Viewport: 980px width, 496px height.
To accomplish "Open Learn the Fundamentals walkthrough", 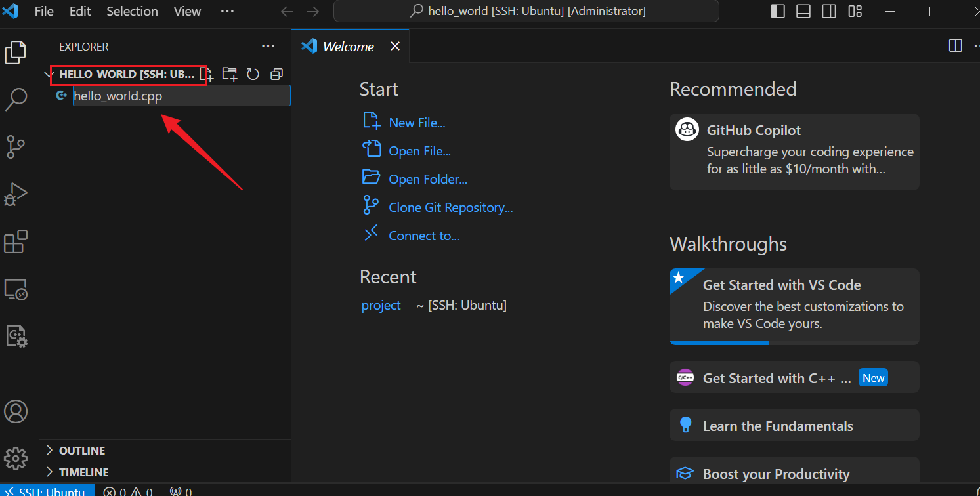I will pyautogui.click(x=794, y=426).
